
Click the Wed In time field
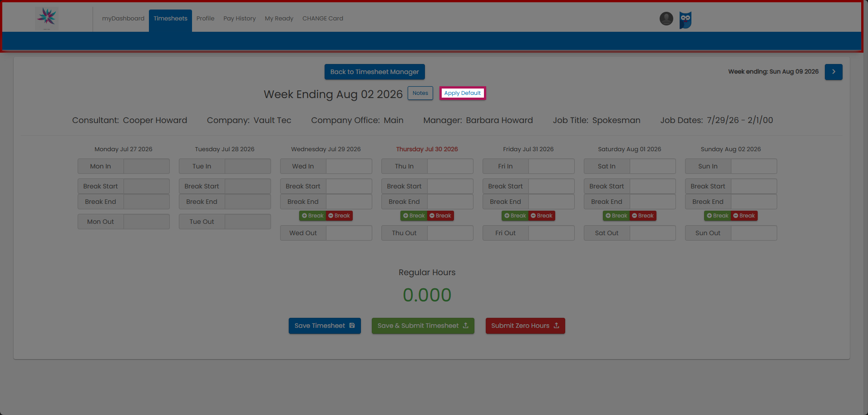[x=349, y=166]
